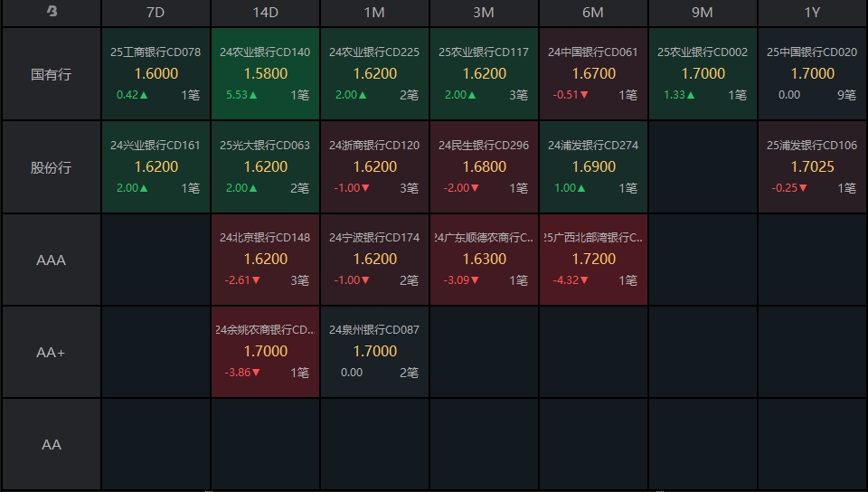This screenshot has height=492, width=868.
Task: Click the 9笔 trade count
Action: (846, 95)
